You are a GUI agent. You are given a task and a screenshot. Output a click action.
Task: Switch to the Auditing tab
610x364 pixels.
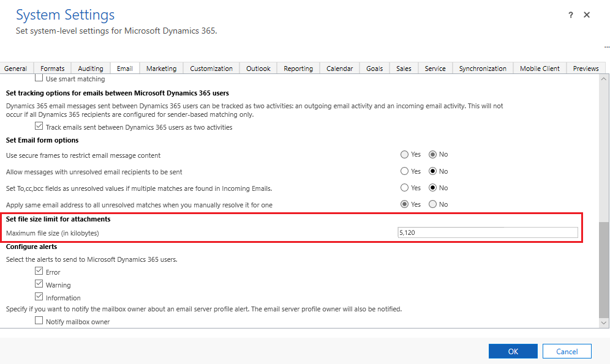click(91, 69)
